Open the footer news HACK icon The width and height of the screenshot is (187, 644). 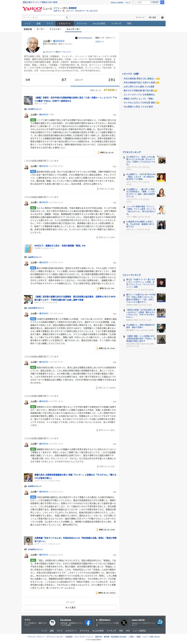[160, 622]
